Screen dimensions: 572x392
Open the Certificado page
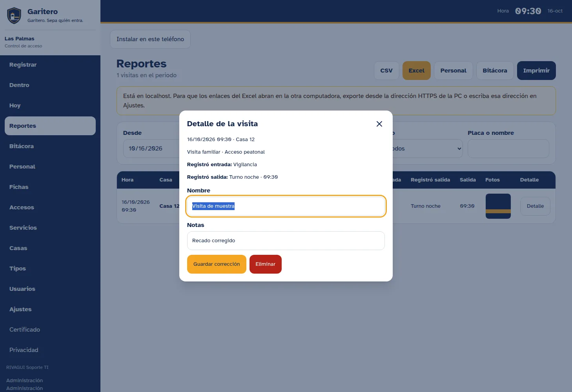(50, 330)
